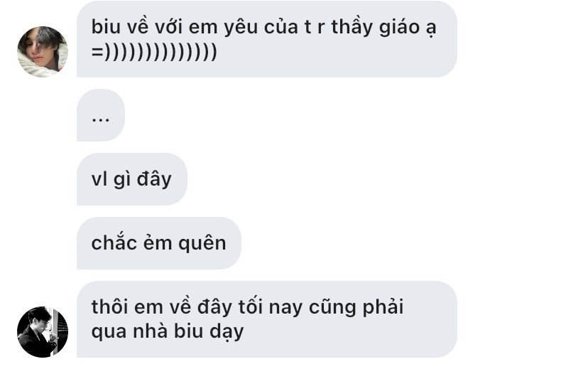
Task: Click the words "thầy giáo ạ" in the first message
Action: coord(384,28)
